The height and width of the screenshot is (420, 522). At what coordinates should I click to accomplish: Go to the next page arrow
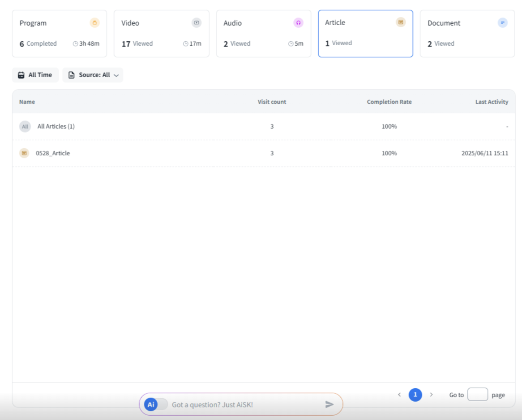431,394
